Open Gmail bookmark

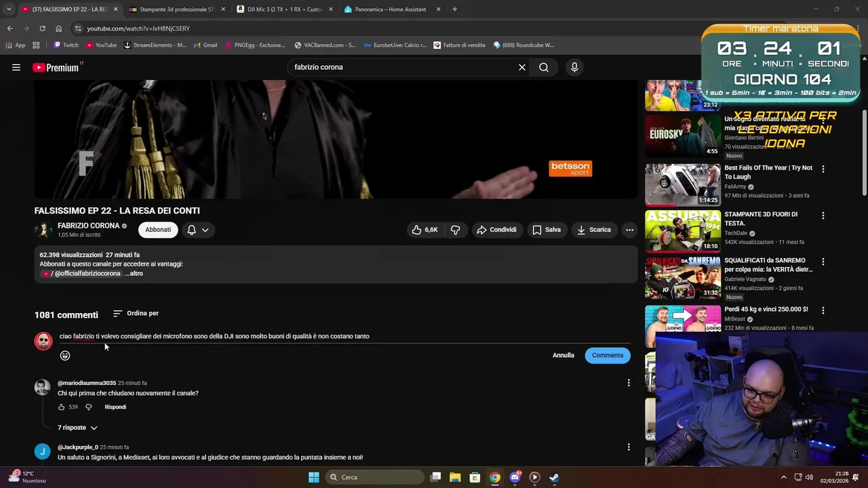tap(205, 45)
